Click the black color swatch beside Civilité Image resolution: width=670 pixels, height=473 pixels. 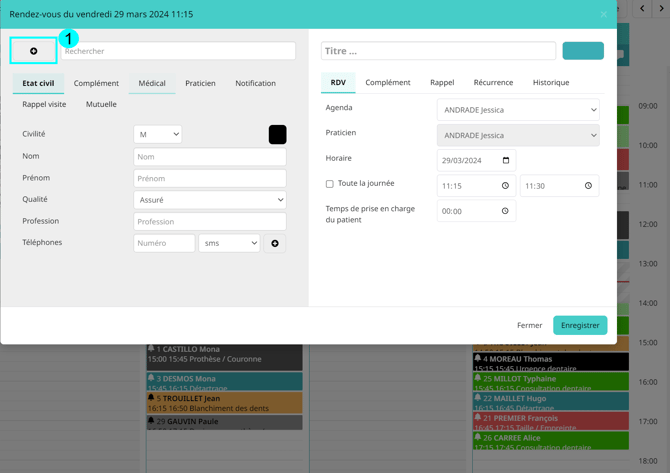click(x=277, y=134)
